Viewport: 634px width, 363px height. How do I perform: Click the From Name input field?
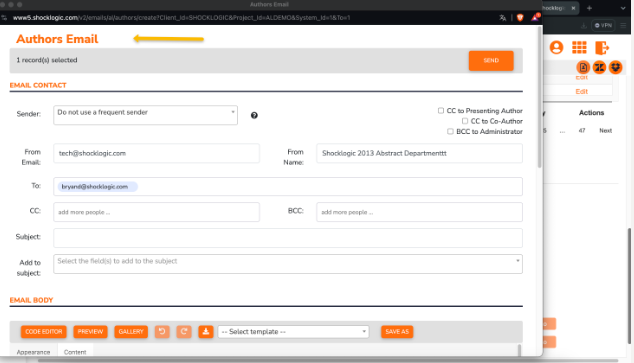point(419,153)
